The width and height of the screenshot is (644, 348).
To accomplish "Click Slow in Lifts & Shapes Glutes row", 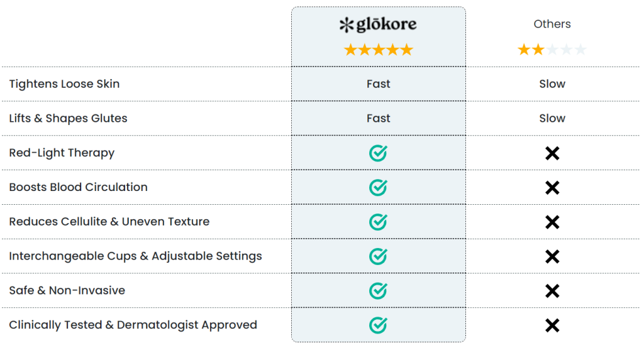I will 552,118.
